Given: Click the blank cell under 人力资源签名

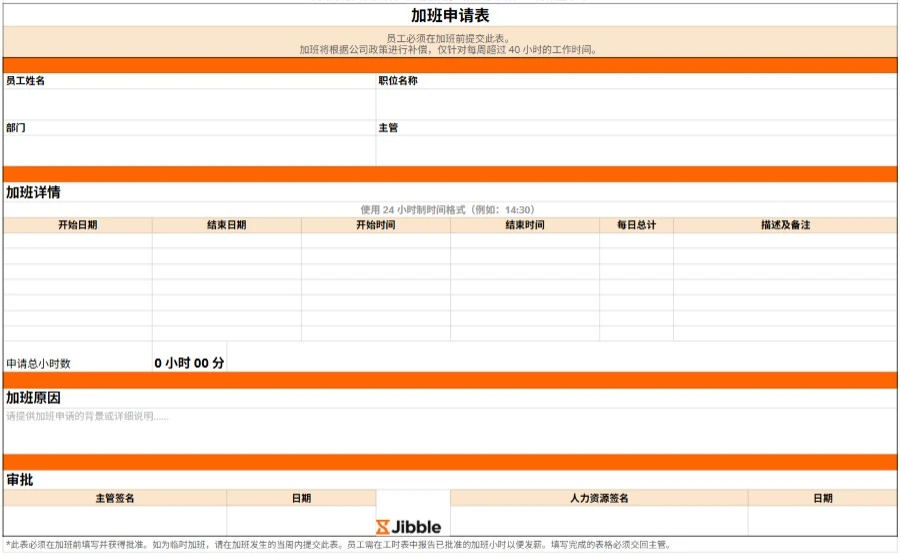Looking at the screenshot, I should (x=599, y=521).
